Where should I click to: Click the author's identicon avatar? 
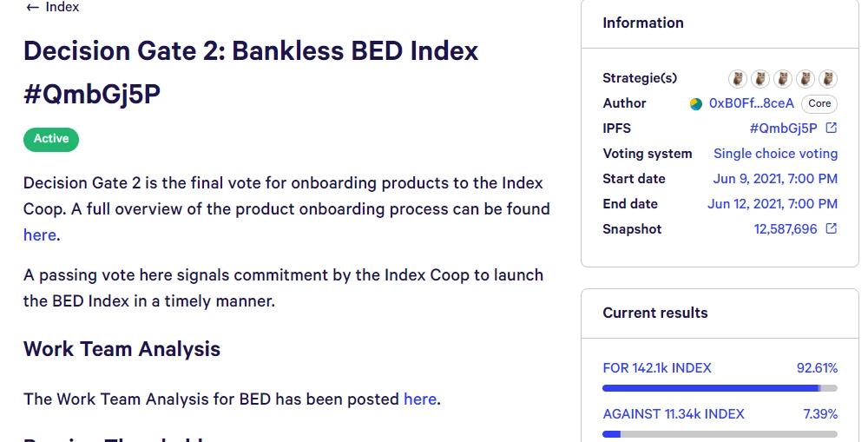click(x=696, y=103)
